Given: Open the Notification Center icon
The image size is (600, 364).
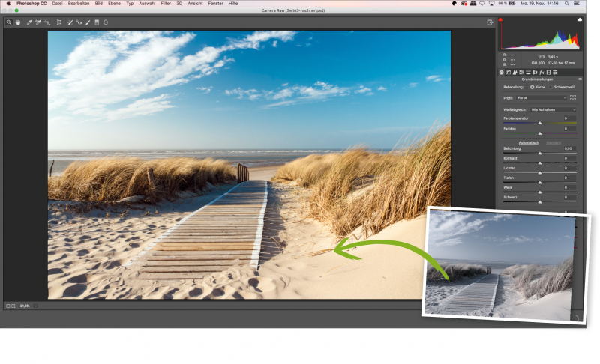Looking at the screenshot, I should pyautogui.click(x=577, y=4).
